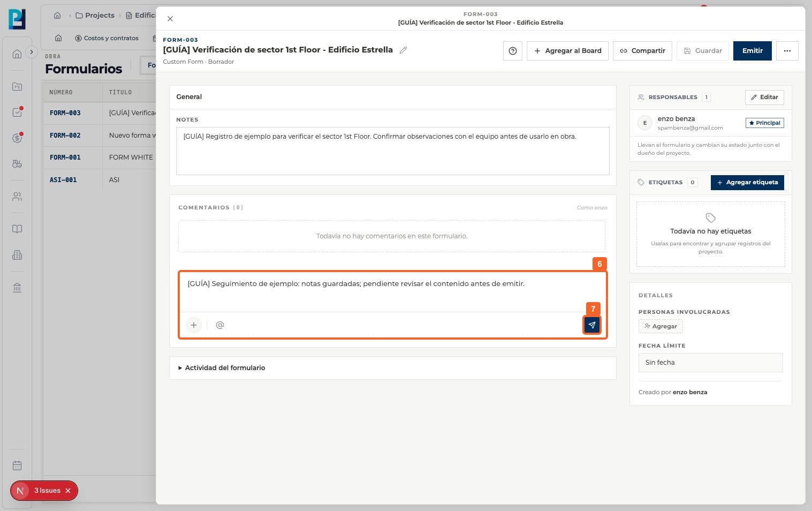812x511 pixels.
Task: Click the plus attachment icon in comment box
Action: 194,325
